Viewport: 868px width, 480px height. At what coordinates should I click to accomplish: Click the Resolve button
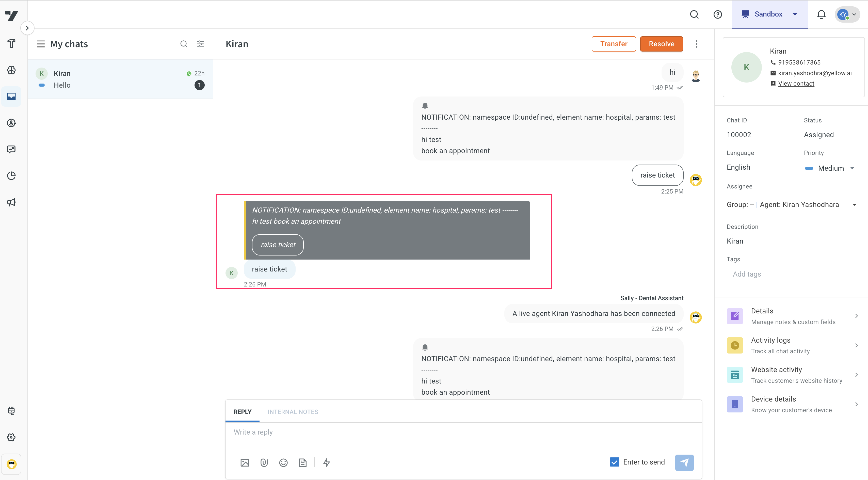click(662, 44)
